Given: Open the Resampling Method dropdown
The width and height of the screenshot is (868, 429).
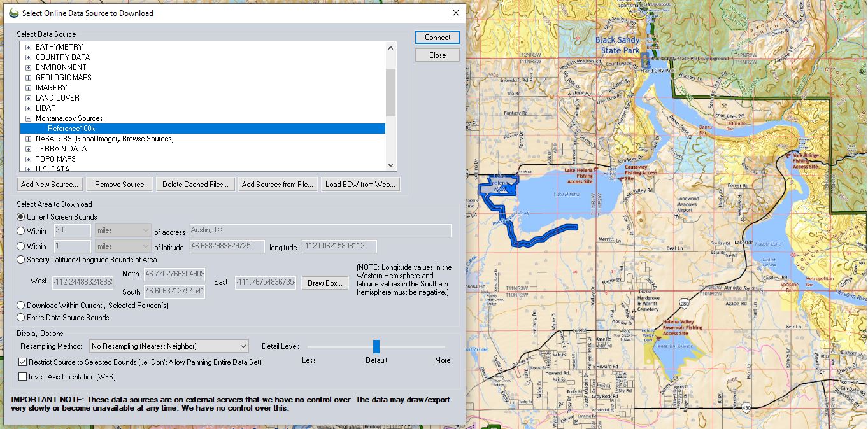Looking at the screenshot, I should [x=169, y=346].
